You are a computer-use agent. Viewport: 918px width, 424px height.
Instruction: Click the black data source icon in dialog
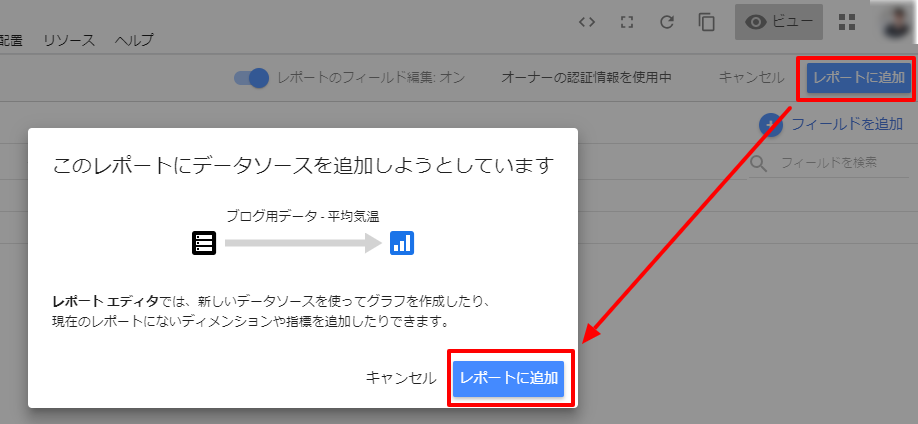click(x=204, y=242)
